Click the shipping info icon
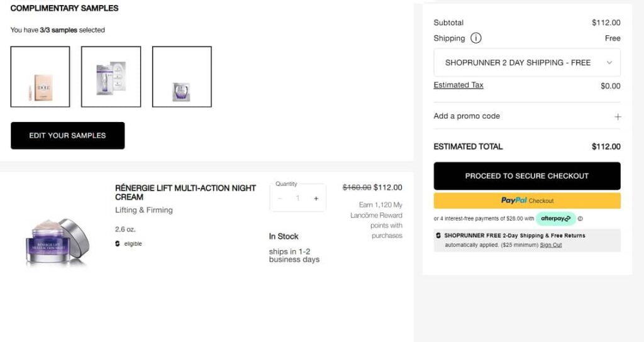The height and width of the screenshot is (342, 644). click(x=476, y=38)
